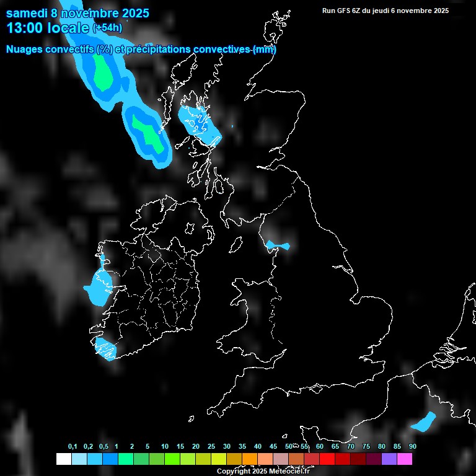Click the yellow swatch right of label 25
The height and width of the screenshot is (476, 476).
(x=218, y=459)
